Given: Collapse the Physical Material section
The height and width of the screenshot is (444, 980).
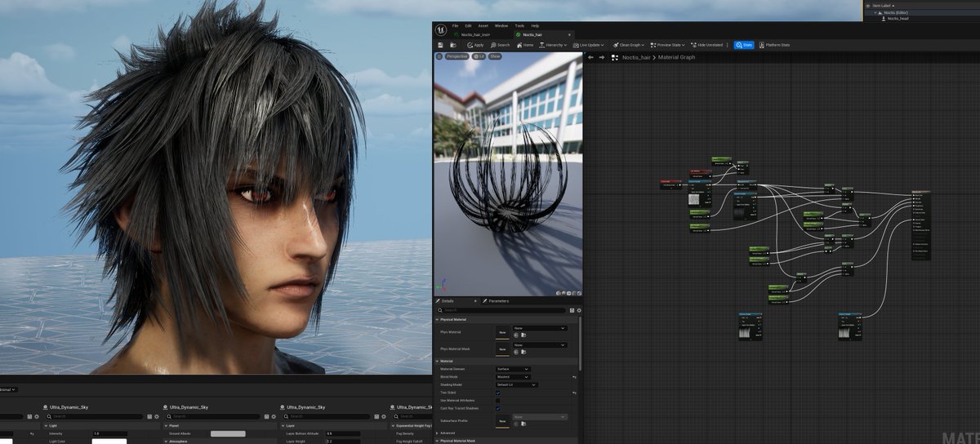Looking at the screenshot, I should point(437,319).
